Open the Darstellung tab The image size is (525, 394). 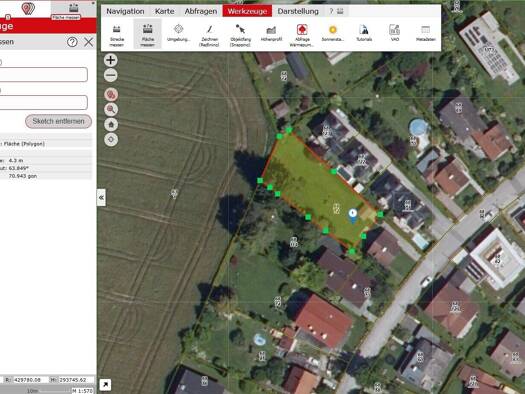(x=298, y=11)
